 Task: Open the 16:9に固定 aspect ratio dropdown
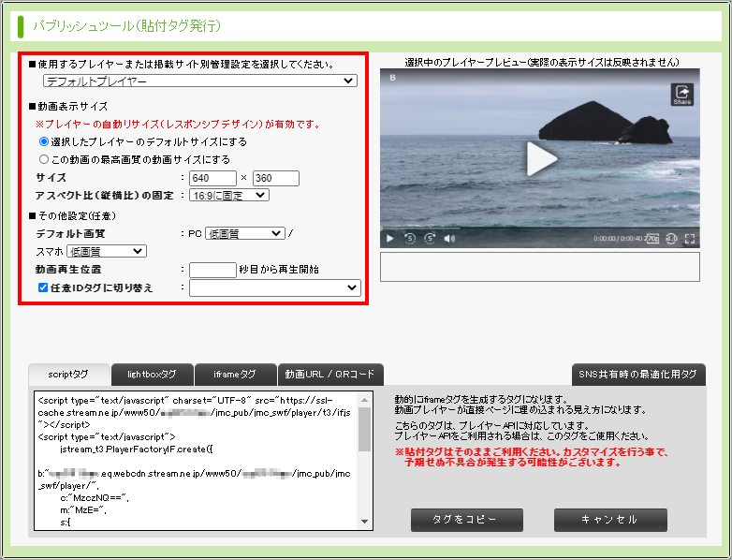229,195
